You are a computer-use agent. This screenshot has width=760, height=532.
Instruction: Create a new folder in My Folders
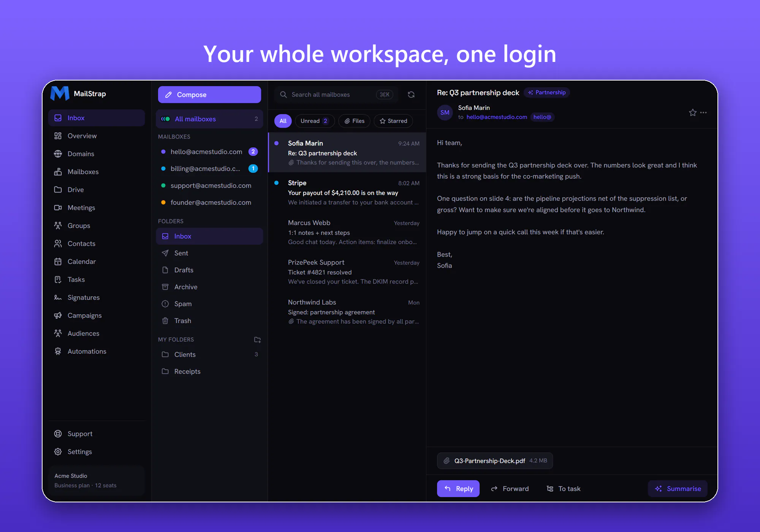pyautogui.click(x=257, y=339)
